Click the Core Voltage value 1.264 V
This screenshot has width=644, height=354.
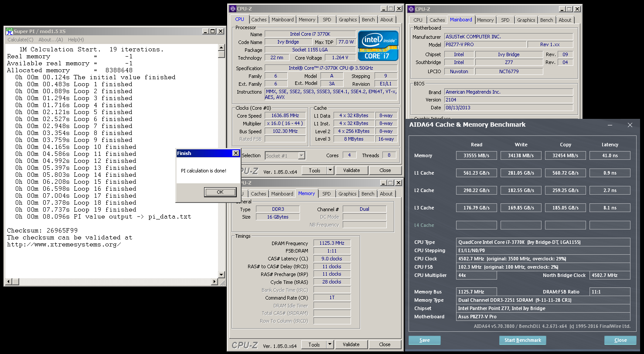(x=340, y=57)
